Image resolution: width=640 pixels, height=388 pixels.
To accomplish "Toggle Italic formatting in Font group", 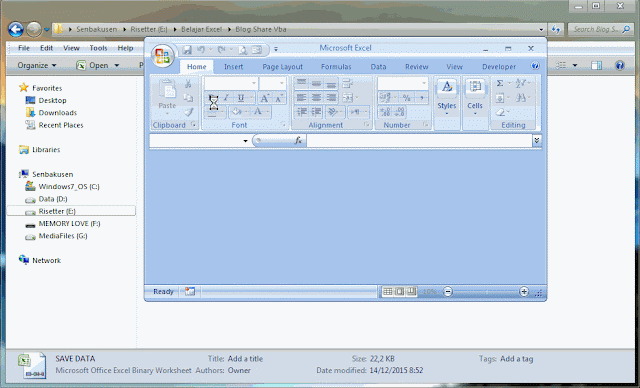I will click(x=226, y=98).
